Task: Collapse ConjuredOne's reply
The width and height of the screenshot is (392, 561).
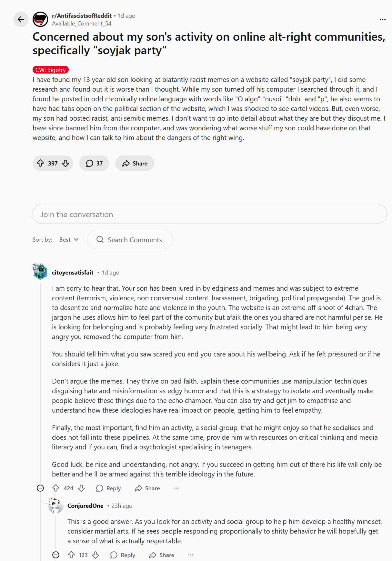Action: (56, 555)
